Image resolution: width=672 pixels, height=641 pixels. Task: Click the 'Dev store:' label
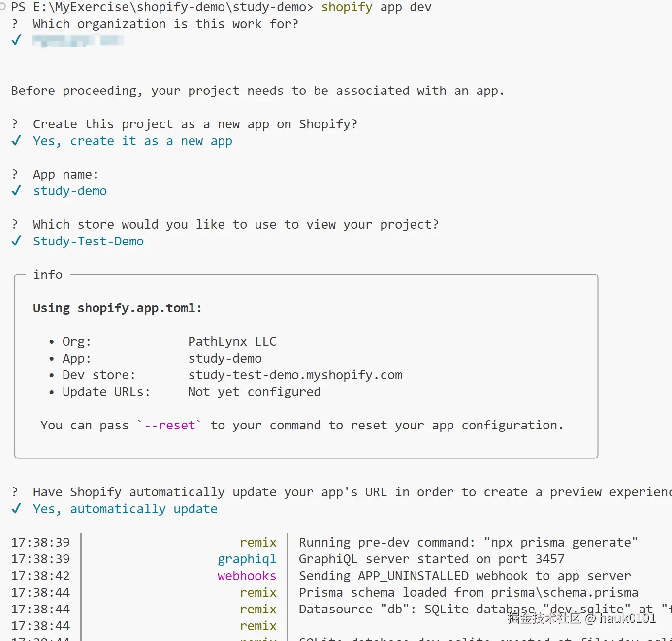point(98,375)
